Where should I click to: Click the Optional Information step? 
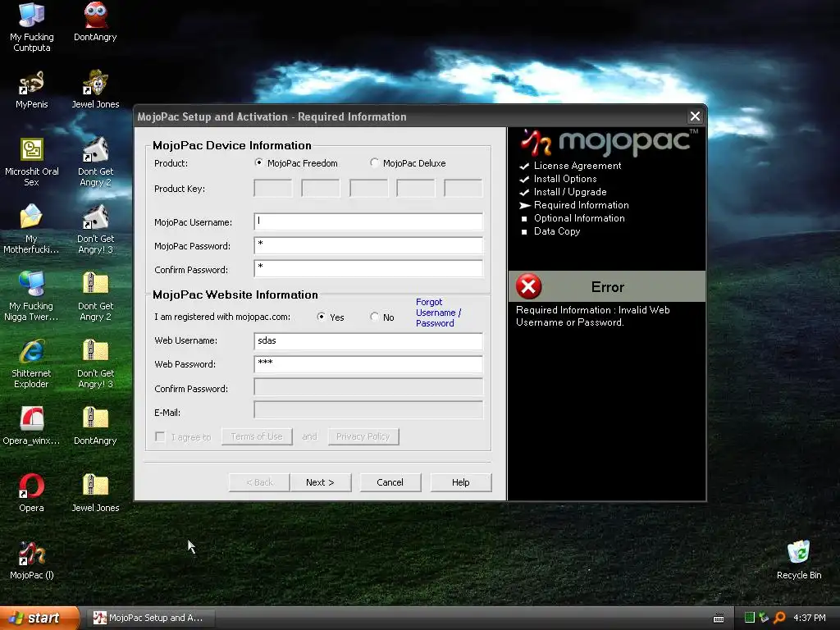click(x=578, y=218)
